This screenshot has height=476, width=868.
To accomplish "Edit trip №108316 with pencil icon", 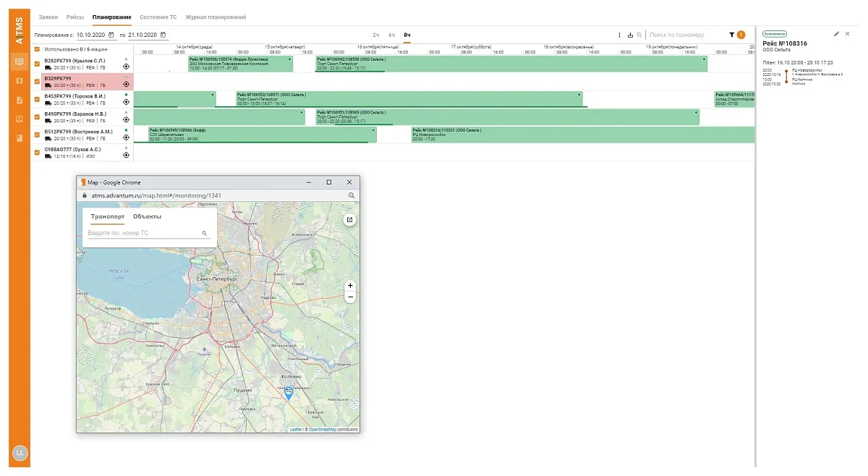I will tap(836, 33).
